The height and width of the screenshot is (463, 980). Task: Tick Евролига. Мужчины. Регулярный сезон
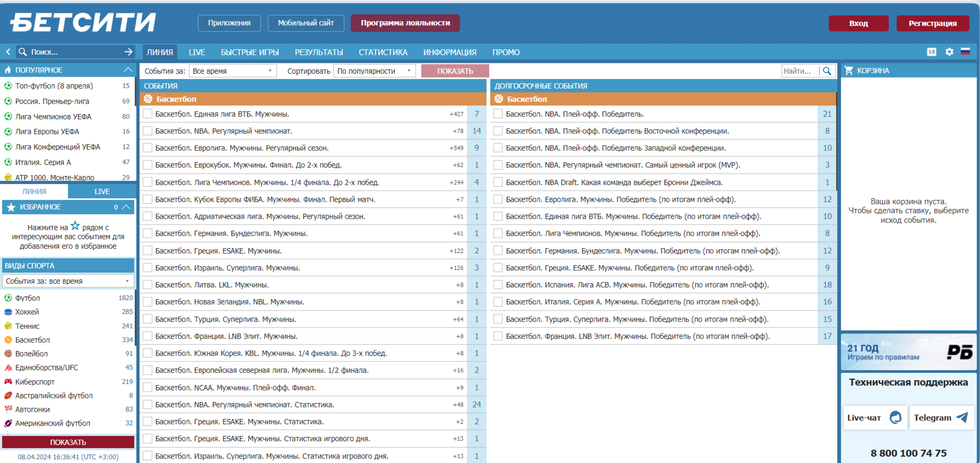(147, 148)
